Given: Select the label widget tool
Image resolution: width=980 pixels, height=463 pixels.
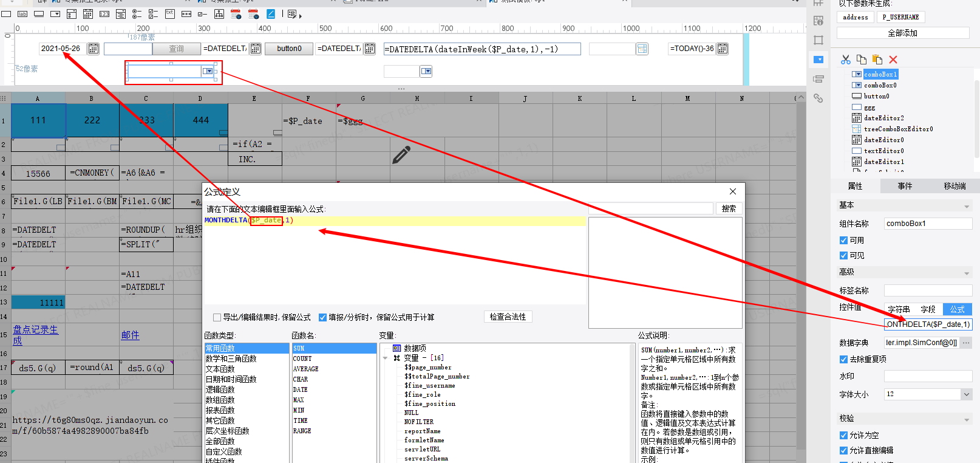Looking at the screenshot, I should [x=22, y=14].
